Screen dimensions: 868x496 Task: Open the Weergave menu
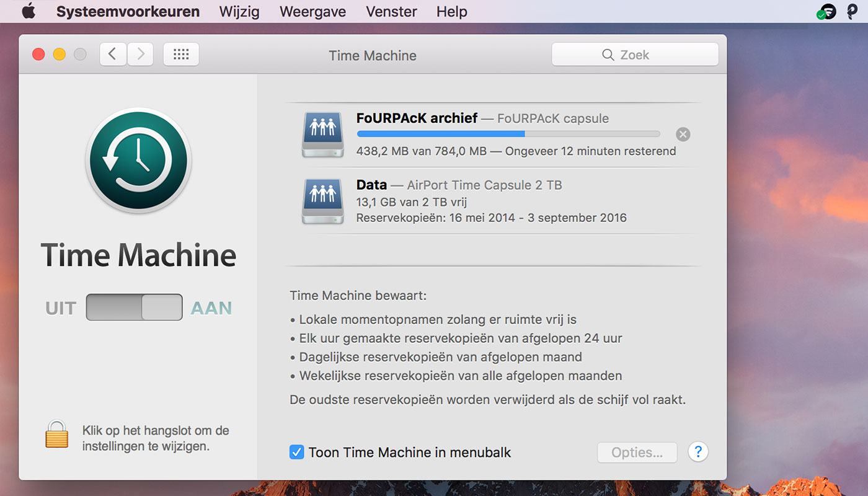tap(312, 11)
